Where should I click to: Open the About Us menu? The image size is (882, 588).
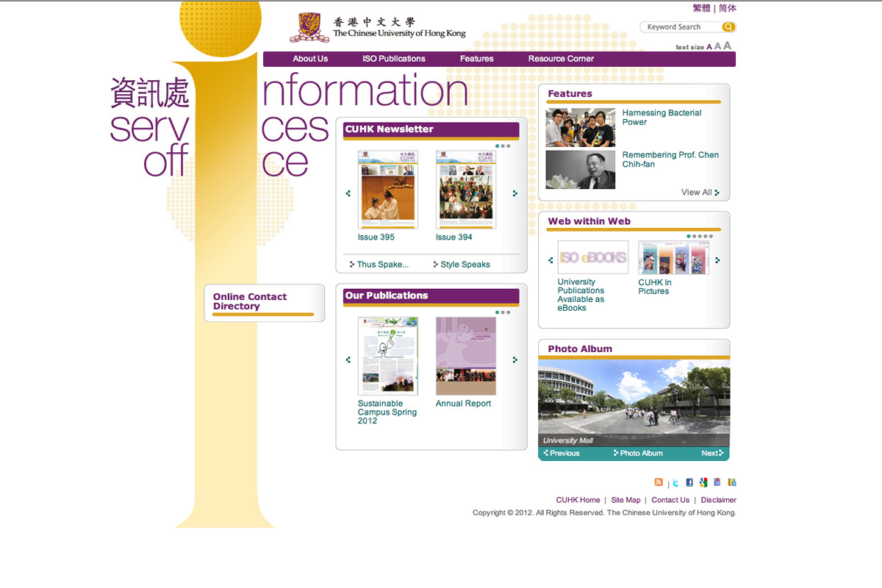coord(310,59)
